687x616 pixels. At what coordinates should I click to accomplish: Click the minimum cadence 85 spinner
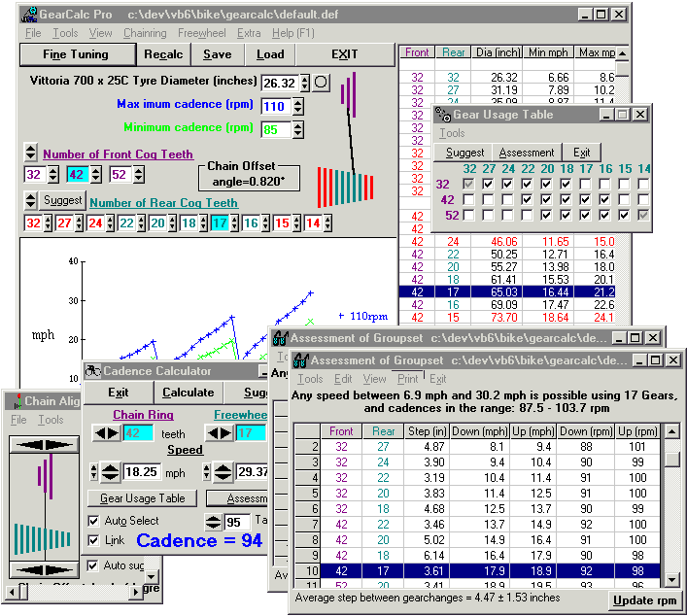pyautogui.click(x=298, y=129)
